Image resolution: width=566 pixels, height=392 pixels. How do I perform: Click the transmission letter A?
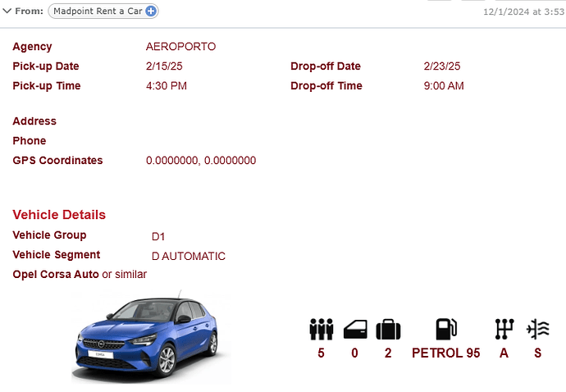(x=504, y=353)
